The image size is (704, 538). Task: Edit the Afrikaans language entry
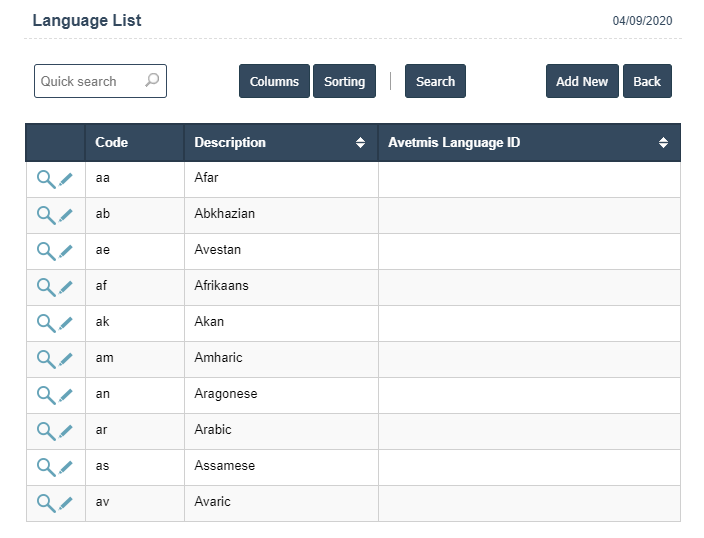pyautogui.click(x=66, y=287)
